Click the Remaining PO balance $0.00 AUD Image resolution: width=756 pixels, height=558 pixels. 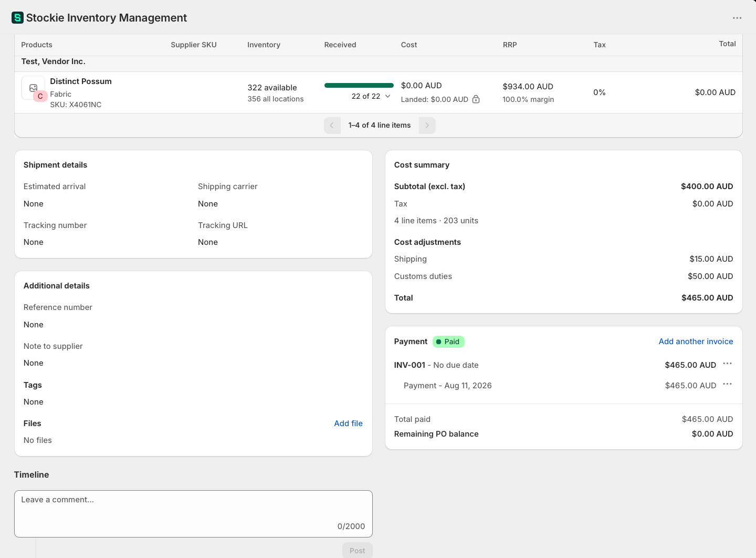pyautogui.click(x=712, y=434)
